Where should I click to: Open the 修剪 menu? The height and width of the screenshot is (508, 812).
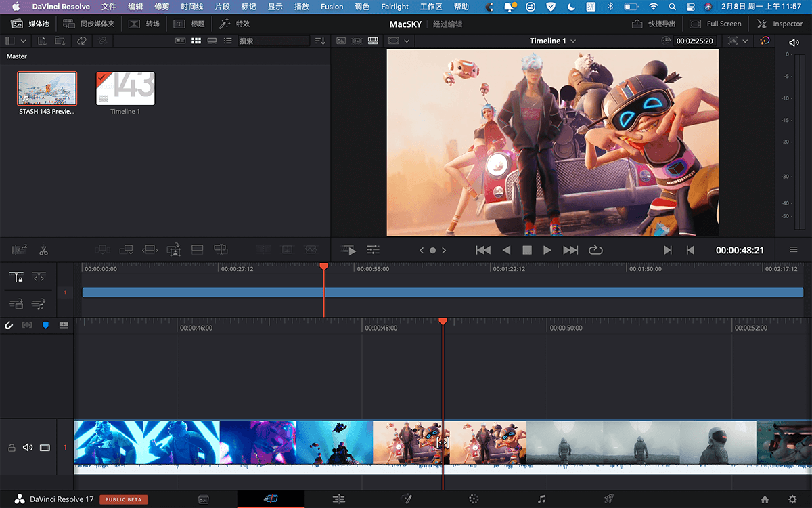pos(162,7)
